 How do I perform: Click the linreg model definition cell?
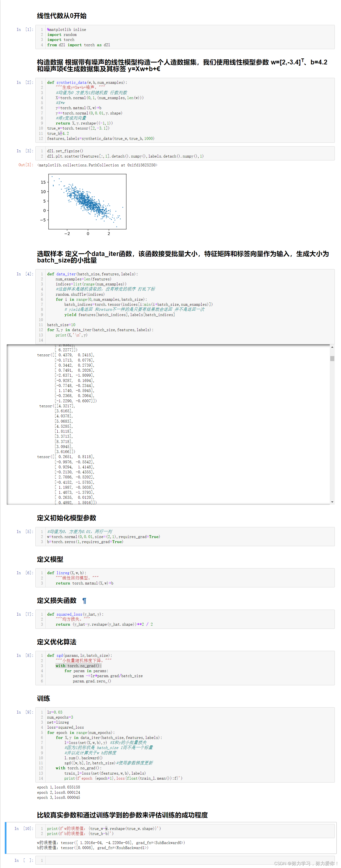[185, 578]
